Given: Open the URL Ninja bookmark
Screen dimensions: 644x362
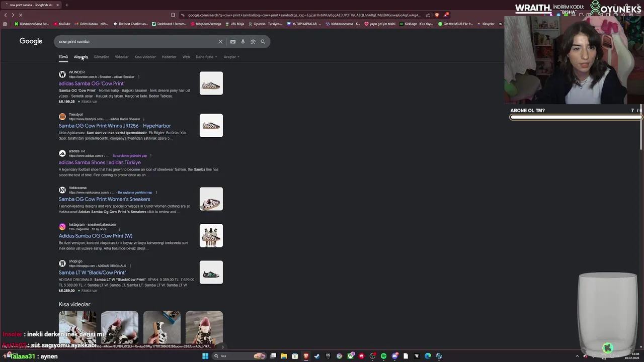Looking at the screenshot, I should coord(234,24).
